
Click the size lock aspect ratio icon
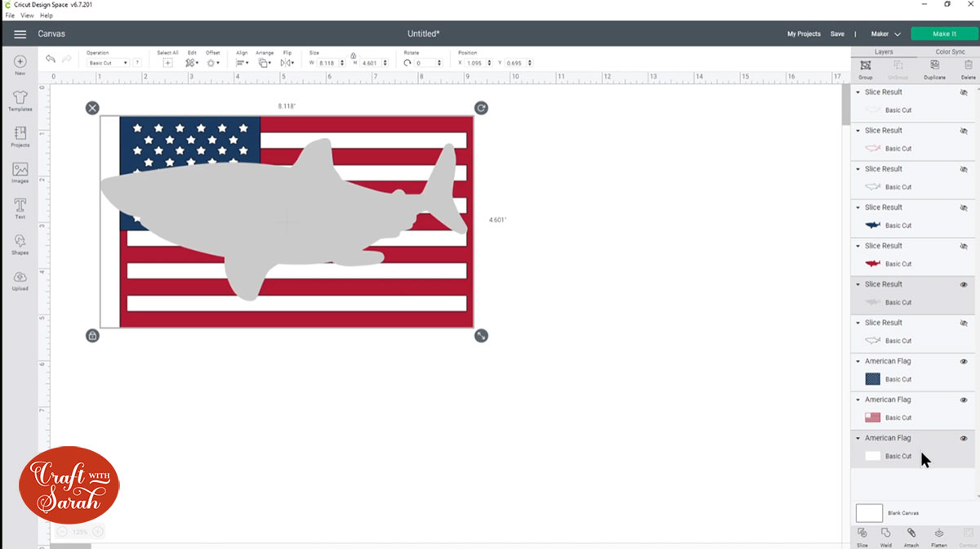353,56
